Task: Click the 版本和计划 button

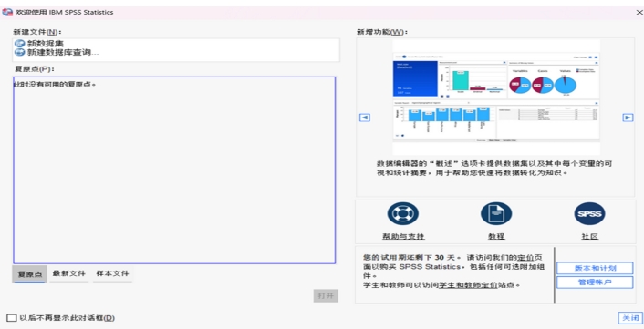Action: (595, 268)
